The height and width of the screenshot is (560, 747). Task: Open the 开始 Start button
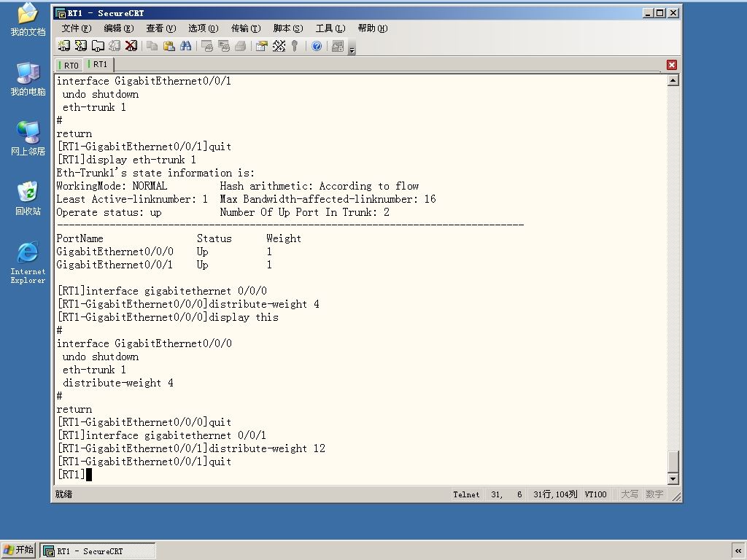(x=18, y=550)
